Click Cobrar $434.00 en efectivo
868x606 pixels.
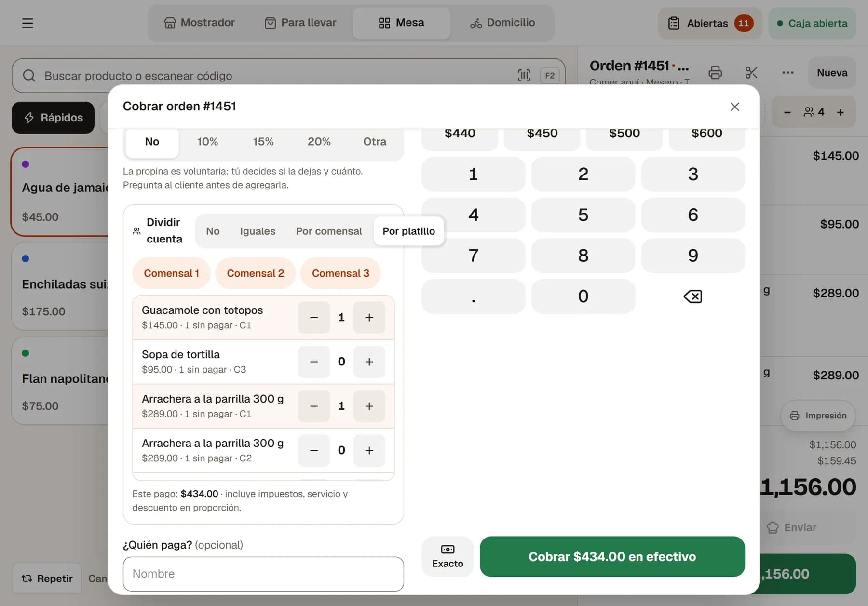(x=612, y=556)
